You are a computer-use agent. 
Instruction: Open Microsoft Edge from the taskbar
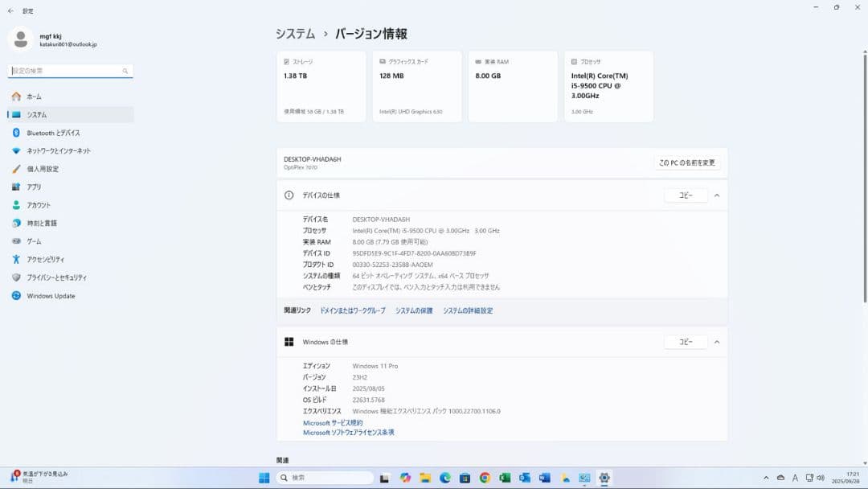pyautogui.click(x=446, y=478)
